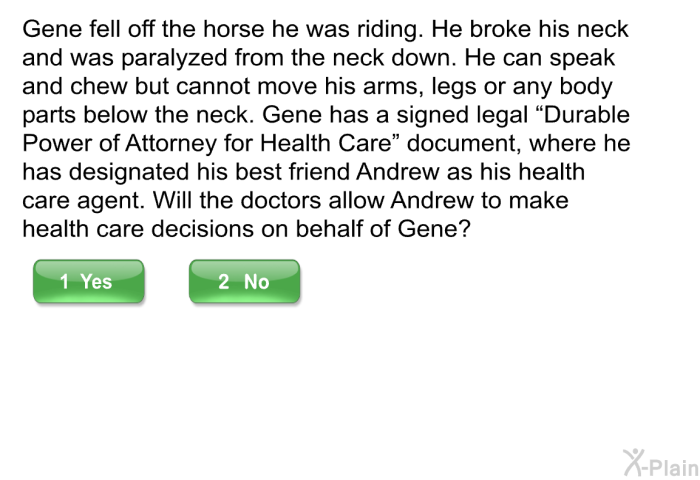This screenshot has width=700, height=480.
Task: Click the stick figure in X-Plain logo
Action: pyautogui.click(x=633, y=463)
